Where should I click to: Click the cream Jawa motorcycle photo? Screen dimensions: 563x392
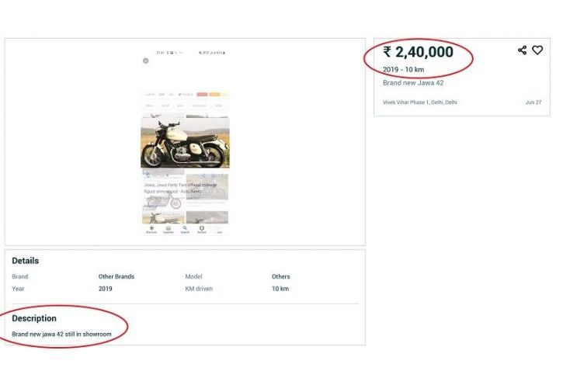[185, 143]
